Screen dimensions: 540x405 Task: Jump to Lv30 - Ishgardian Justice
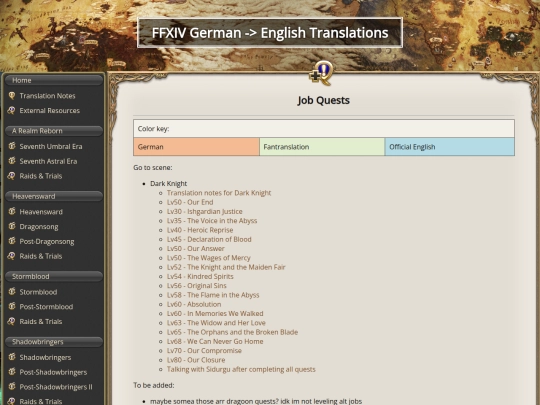coord(205,211)
